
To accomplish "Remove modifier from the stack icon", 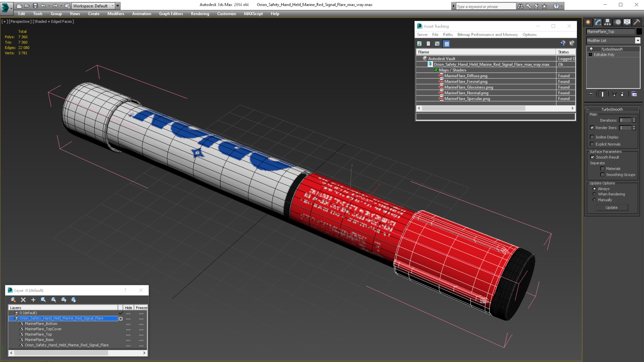I will point(622,94).
